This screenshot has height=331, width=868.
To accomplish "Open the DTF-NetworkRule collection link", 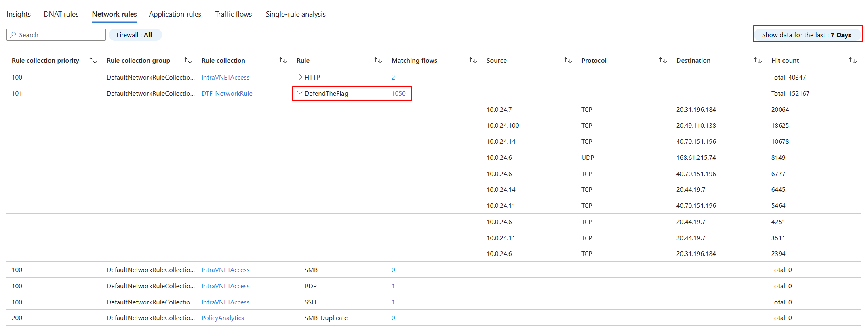I will click(x=227, y=94).
